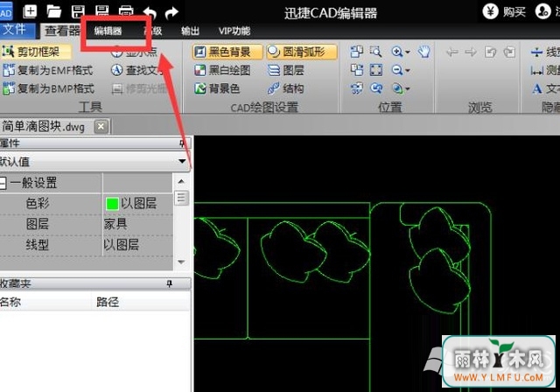Click the properties scrollbar thumb
Image resolution: width=560 pixels, height=392 pixels.
181,198
